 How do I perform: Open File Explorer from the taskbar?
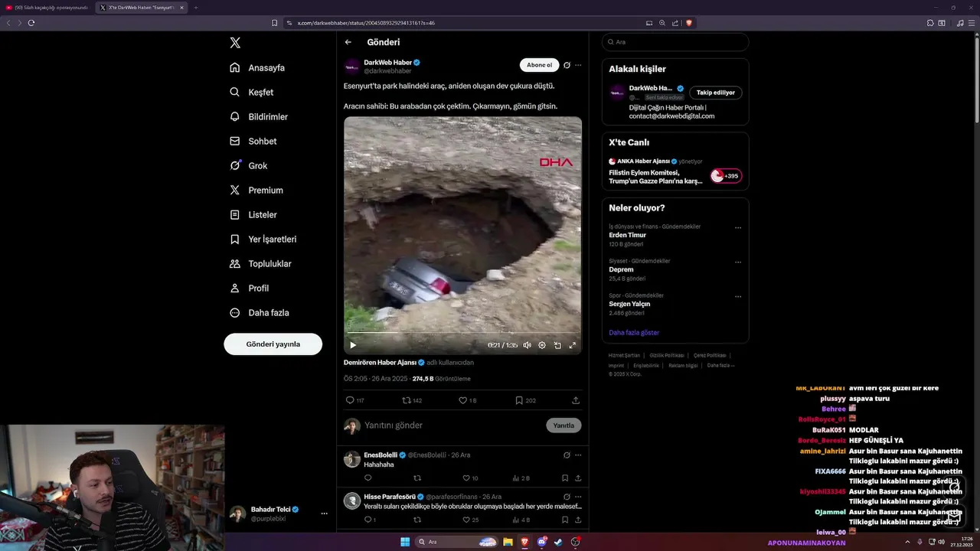pyautogui.click(x=508, y=542)
